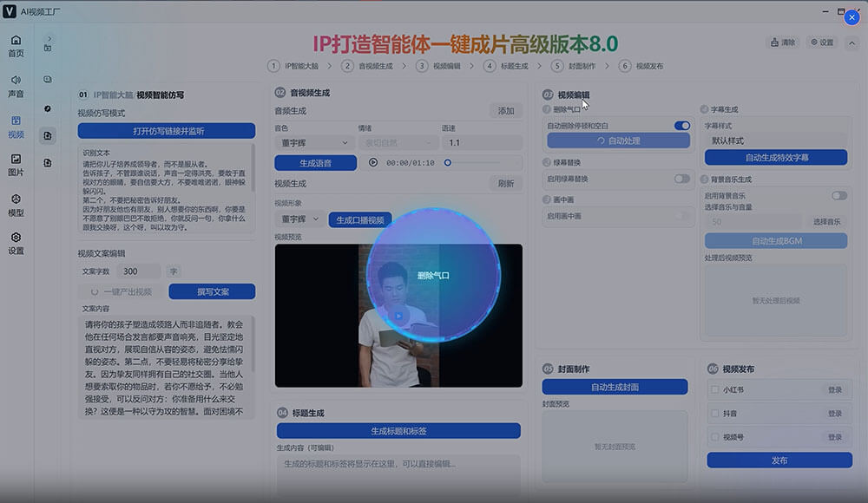Open the 情绪 emotion dropdown
Viewport: 868px width, 503px height.
[x=394, y=141]
